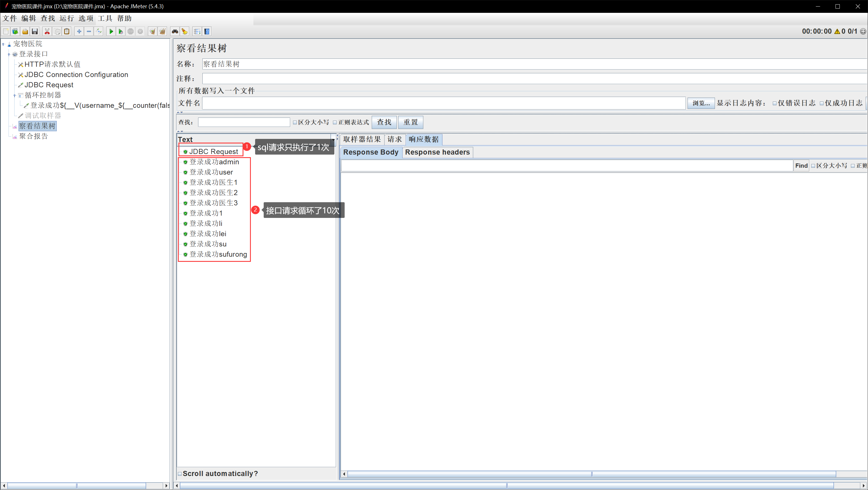Click the Clear All double broom icon

click(162, 31)
